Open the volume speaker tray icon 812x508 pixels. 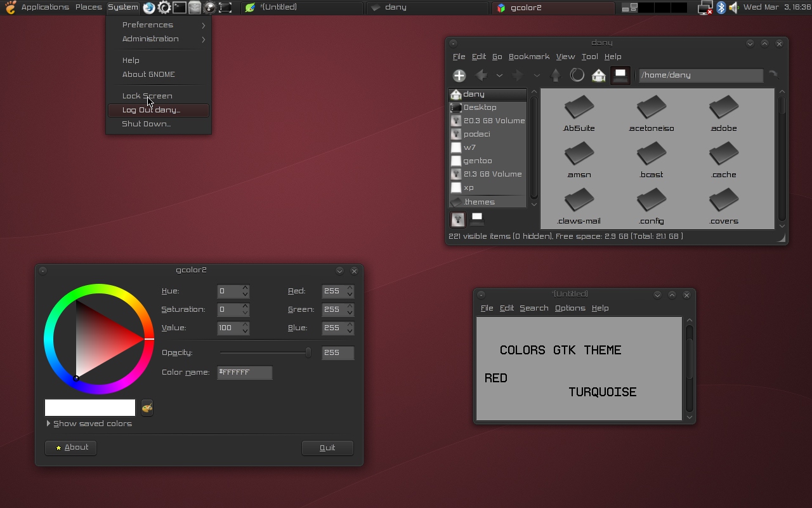pos(734,8)
